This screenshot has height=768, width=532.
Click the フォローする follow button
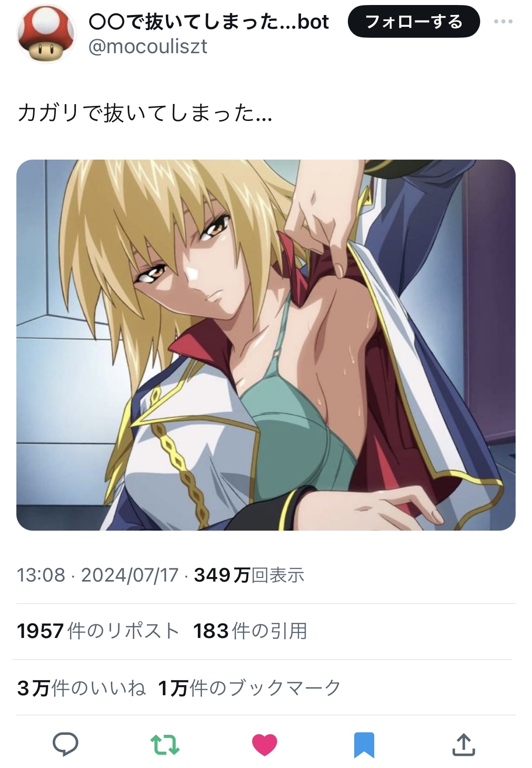(x=414, y=21)
